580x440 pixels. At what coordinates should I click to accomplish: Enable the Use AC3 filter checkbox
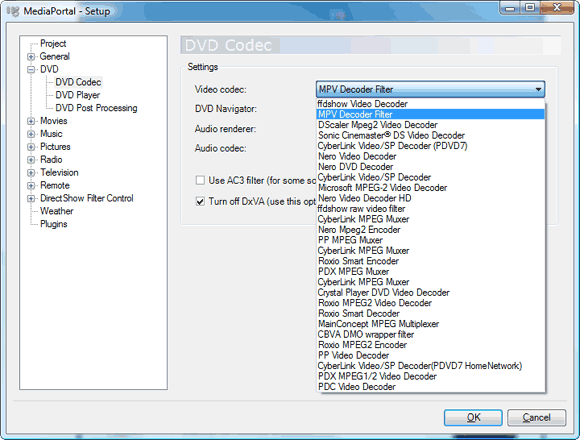200,180
